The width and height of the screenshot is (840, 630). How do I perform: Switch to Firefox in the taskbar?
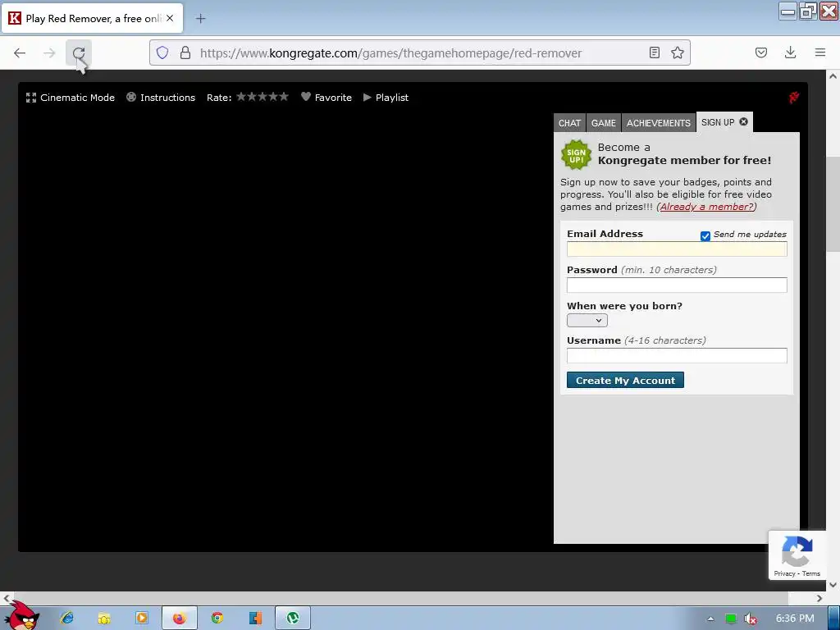[x=180, y=619]
